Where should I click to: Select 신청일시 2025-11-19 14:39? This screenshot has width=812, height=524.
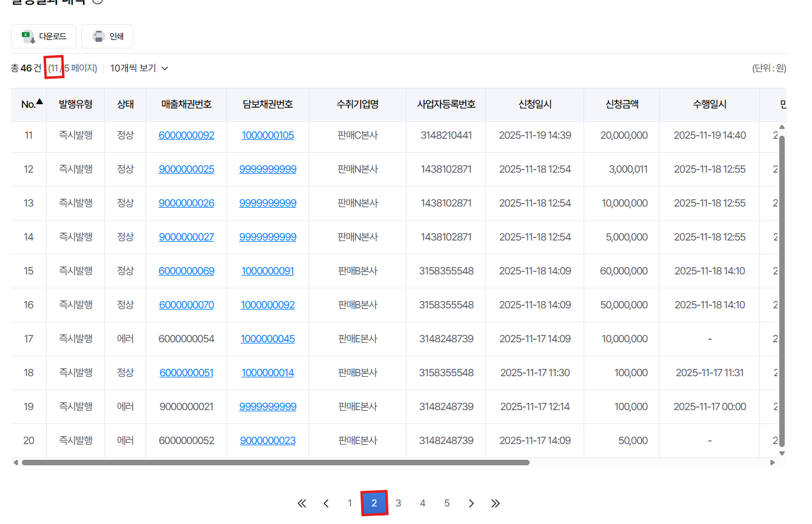click(x=535, y=136)
